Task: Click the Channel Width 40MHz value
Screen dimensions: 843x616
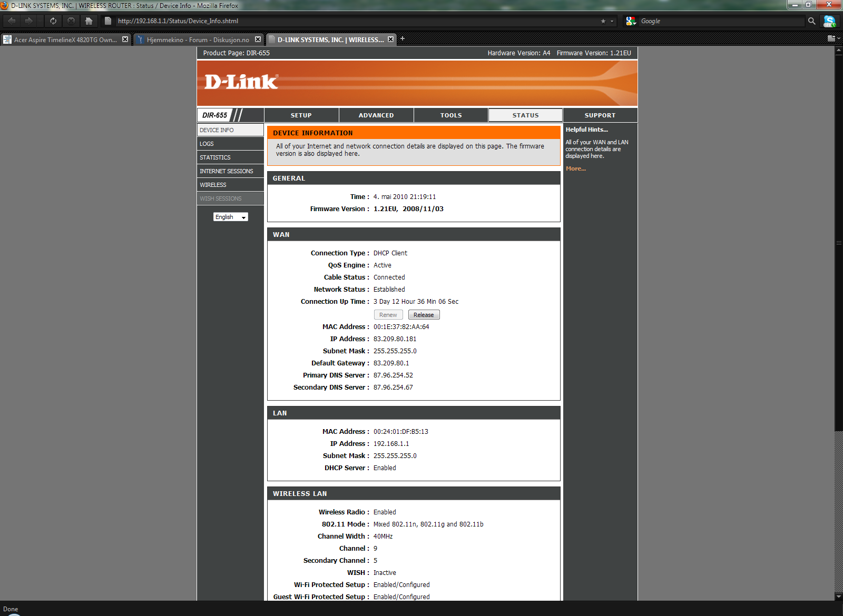Action: [383, 536]
